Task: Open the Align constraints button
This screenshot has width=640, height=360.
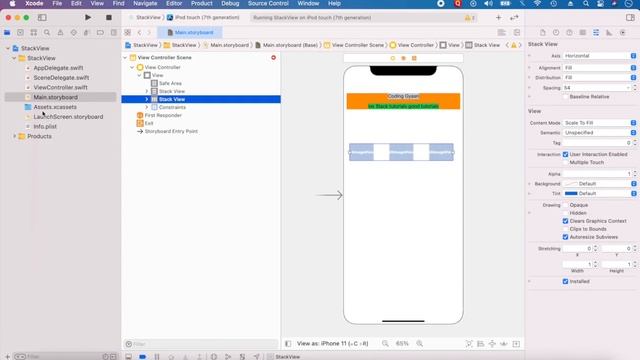Action: tap(480, 344)
